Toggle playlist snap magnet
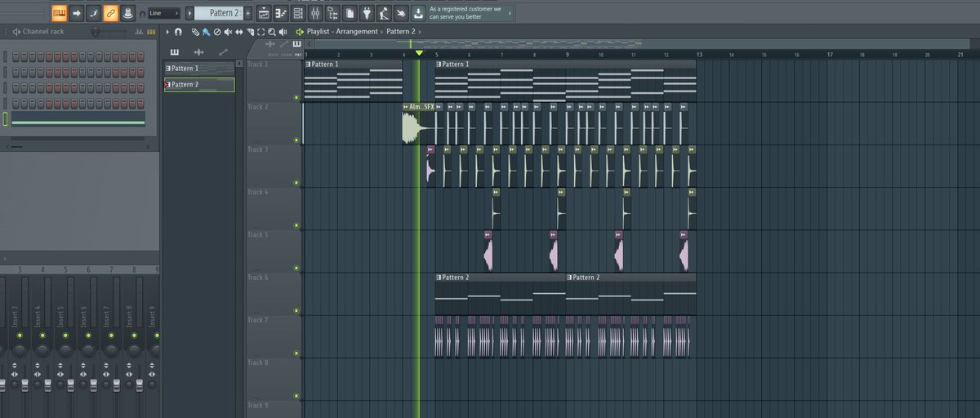This screenshot has height=418, width=980. (178, 32)
